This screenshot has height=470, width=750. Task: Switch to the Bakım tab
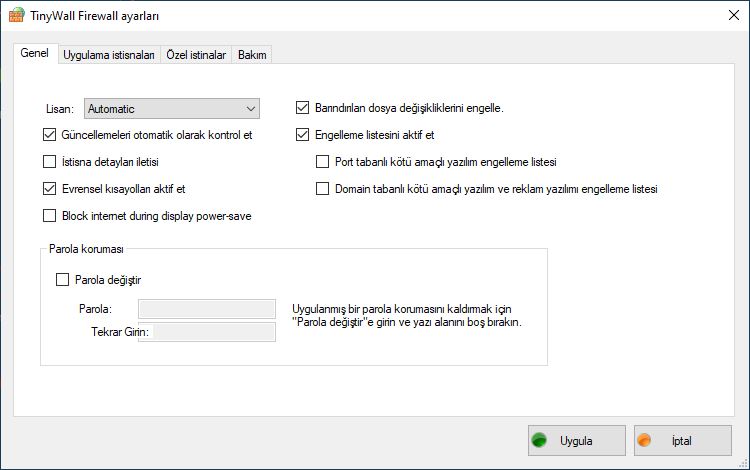[x=252, y=55]
